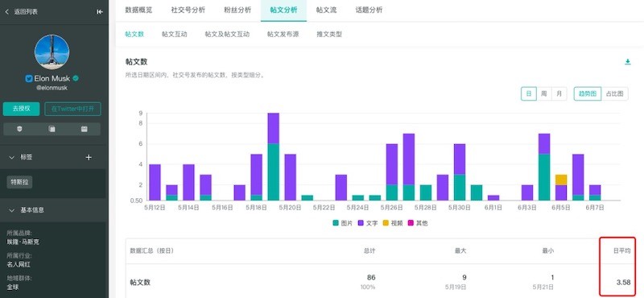Click the 最大 column header
The image size is (644, 298).
[x=460, y=250]
